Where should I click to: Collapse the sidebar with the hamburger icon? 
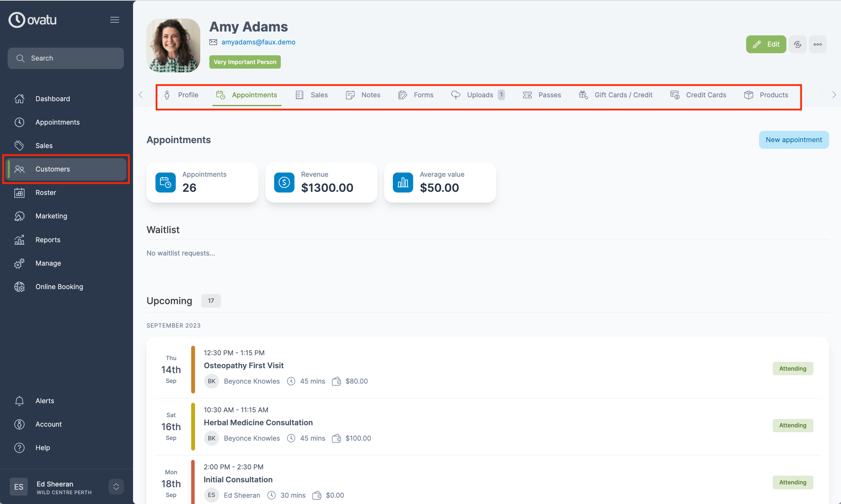point(114,20)
